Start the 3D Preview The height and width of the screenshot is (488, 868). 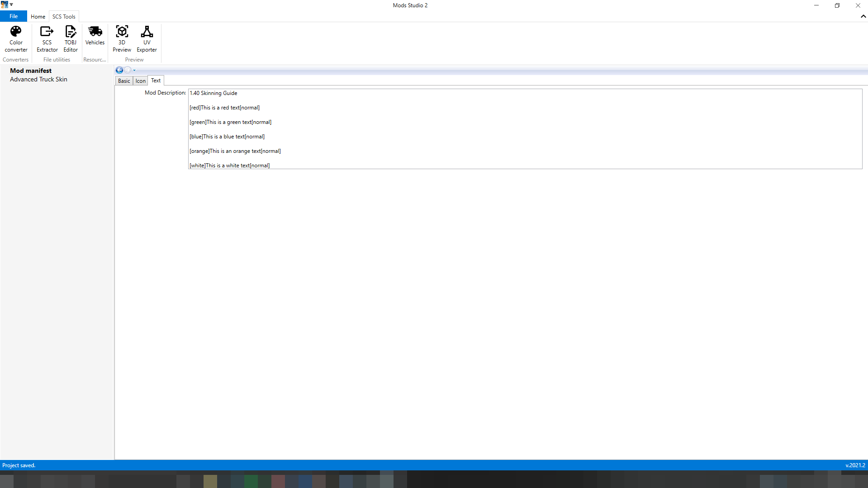pyautogui.click(x=122, y=39)
